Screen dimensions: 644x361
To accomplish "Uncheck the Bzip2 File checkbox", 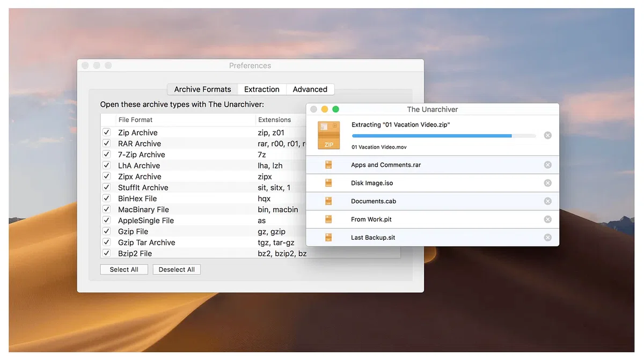I will [106, 254].
